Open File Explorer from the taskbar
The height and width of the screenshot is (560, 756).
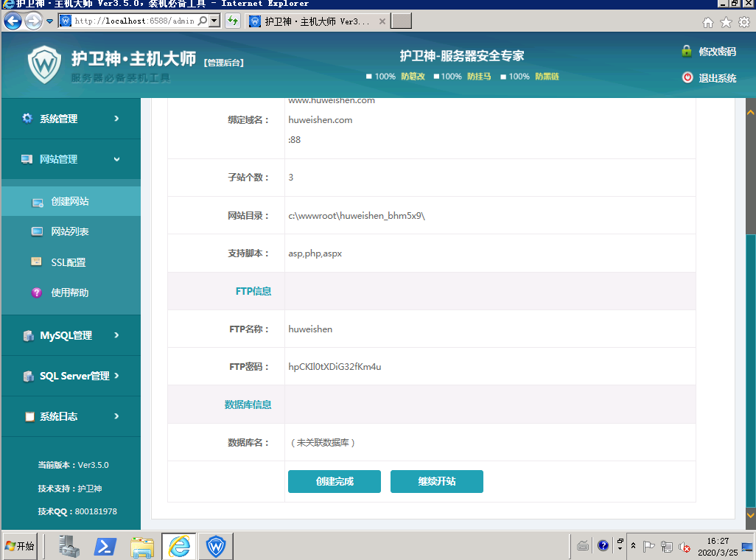(142, 546)
